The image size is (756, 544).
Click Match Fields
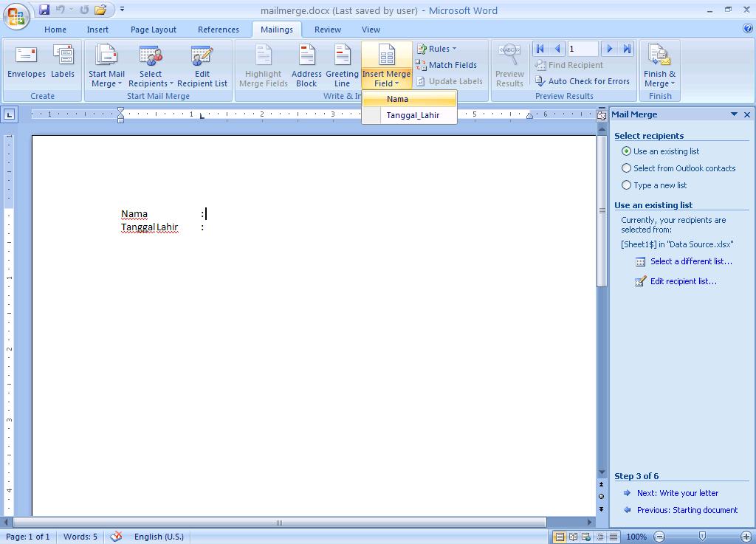click(446, 65)
